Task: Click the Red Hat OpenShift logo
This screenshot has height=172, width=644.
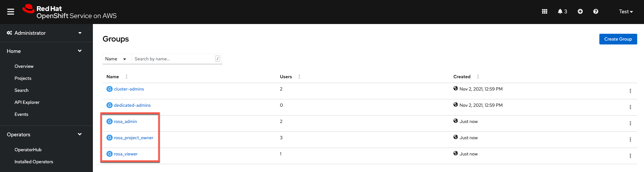Action: point(70,12)
